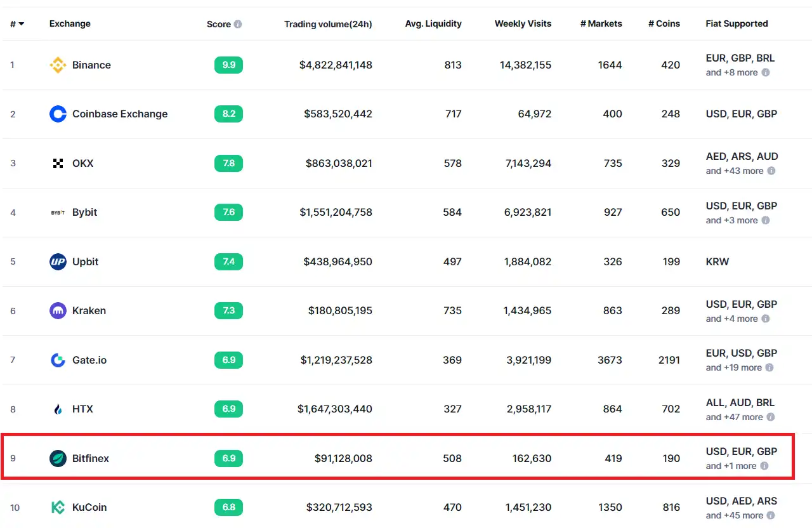Open the Binance exchange link

coord(91,65)
